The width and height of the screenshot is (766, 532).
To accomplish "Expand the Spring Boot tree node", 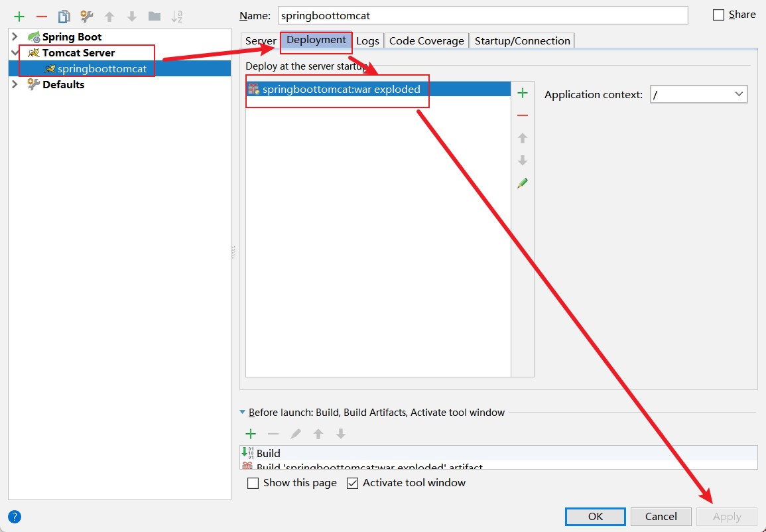I will click(15, 36).
